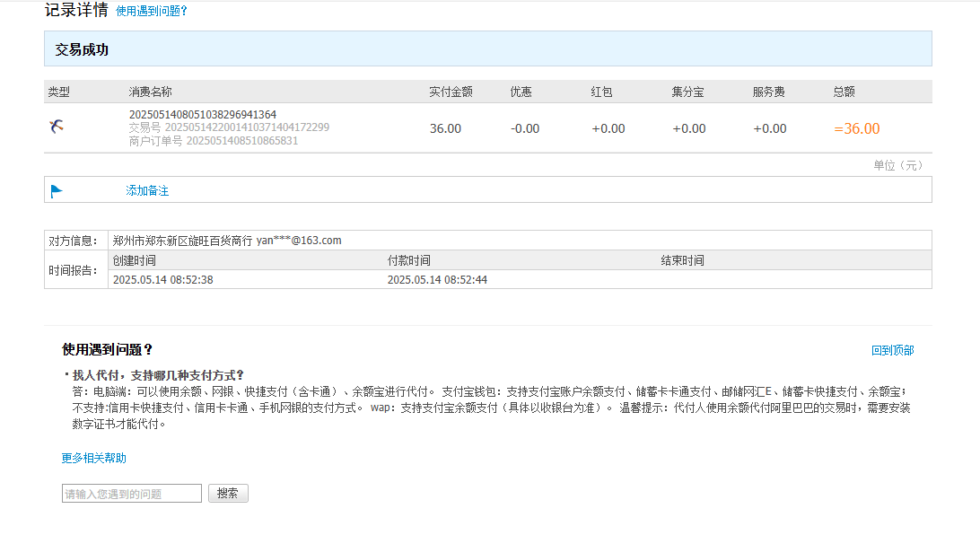Click the payment time 2025.05.14 08:52:44

coord(438,280)
